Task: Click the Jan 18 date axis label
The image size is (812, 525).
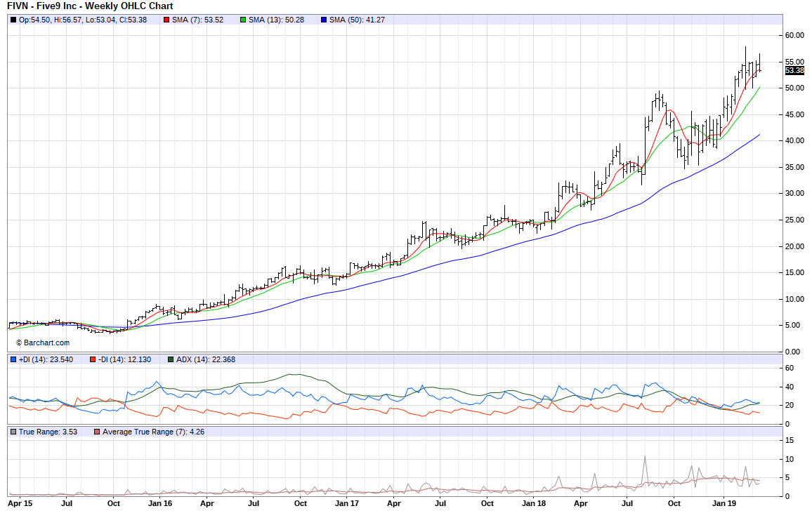Action: point(535,503)
